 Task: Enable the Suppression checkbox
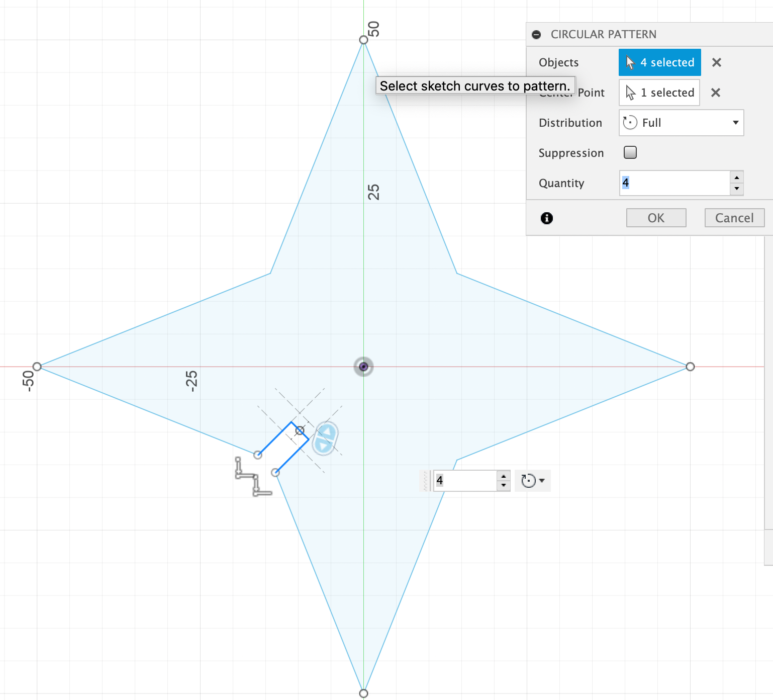[x=630, y=152]
